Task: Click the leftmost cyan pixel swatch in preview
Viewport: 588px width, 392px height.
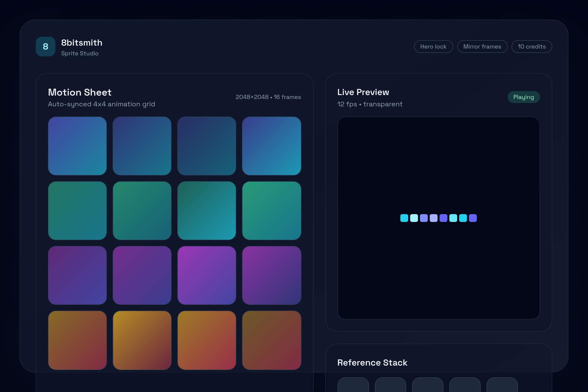Action: coord(404,218)
